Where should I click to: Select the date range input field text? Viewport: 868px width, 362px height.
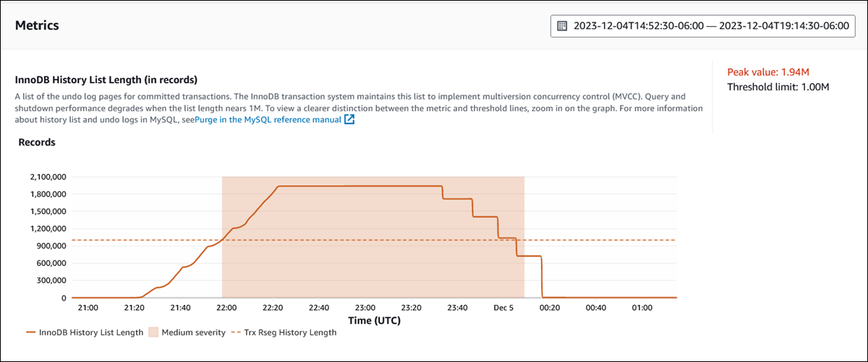pyautogui.click(x=710, y=25)
